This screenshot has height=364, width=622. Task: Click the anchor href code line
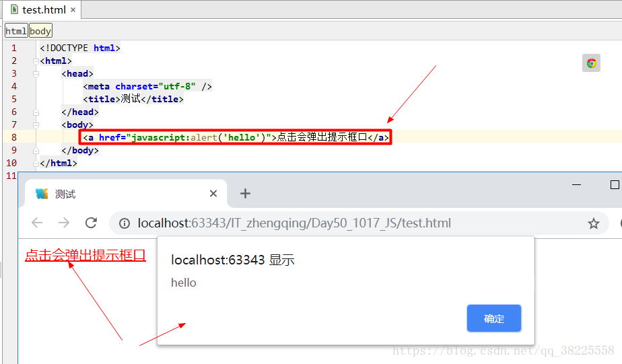(x=235, y=137)
